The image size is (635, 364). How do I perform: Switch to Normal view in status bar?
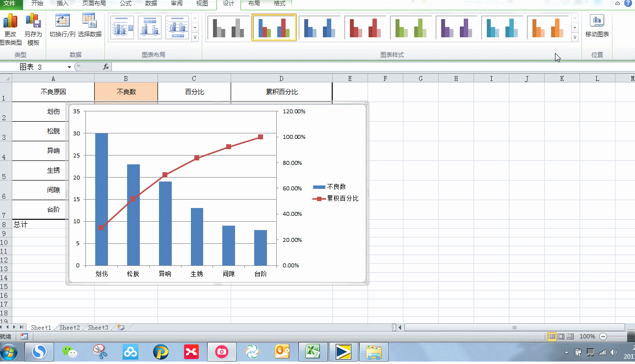point(552,337)
